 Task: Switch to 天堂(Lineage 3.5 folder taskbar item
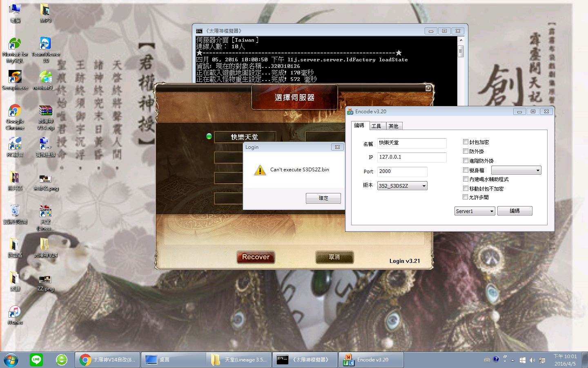coord(239,360)
